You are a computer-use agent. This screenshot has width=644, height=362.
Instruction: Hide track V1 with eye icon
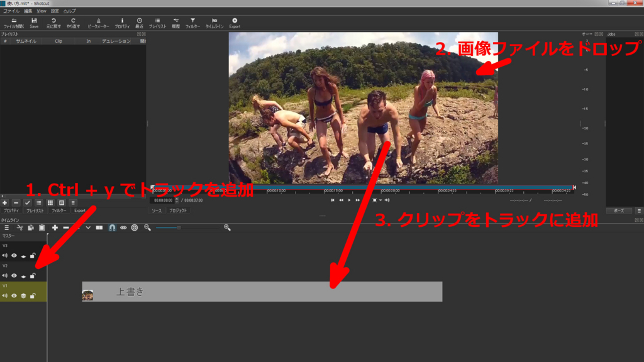14,295
